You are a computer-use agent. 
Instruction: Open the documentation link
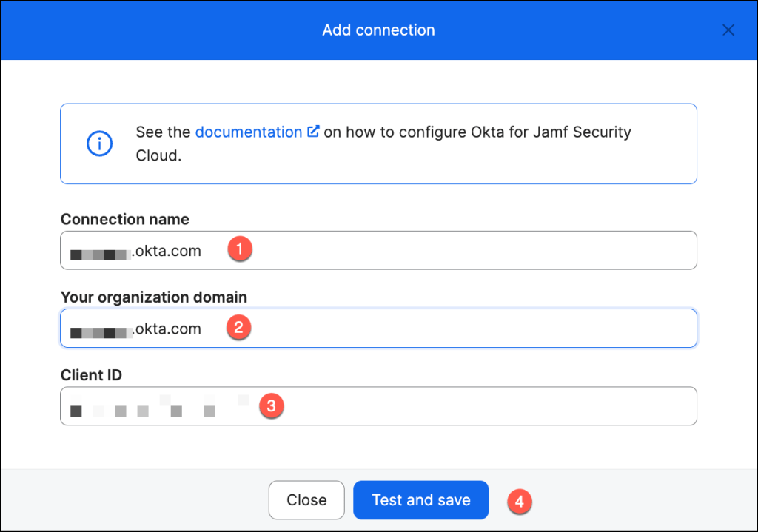[x=249, y=132]
